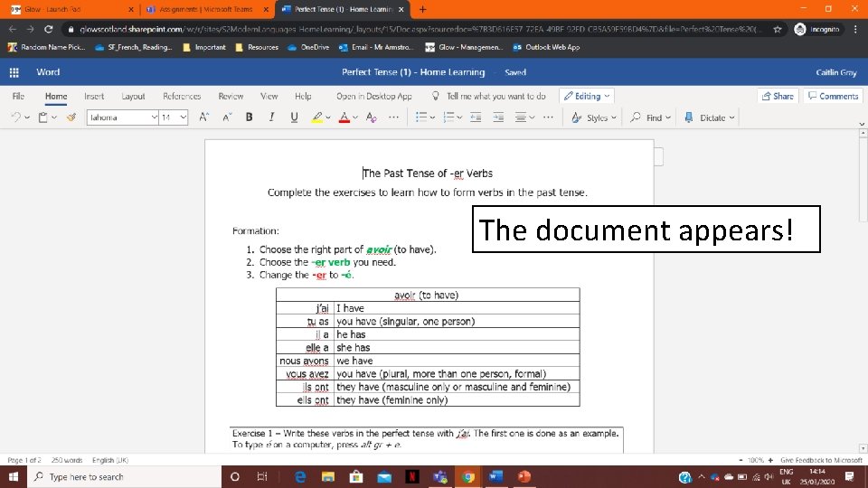Viewport: 868px width, 488px height.
Task: Click Give Feedback to Microsoft
Action: point(822,460)
